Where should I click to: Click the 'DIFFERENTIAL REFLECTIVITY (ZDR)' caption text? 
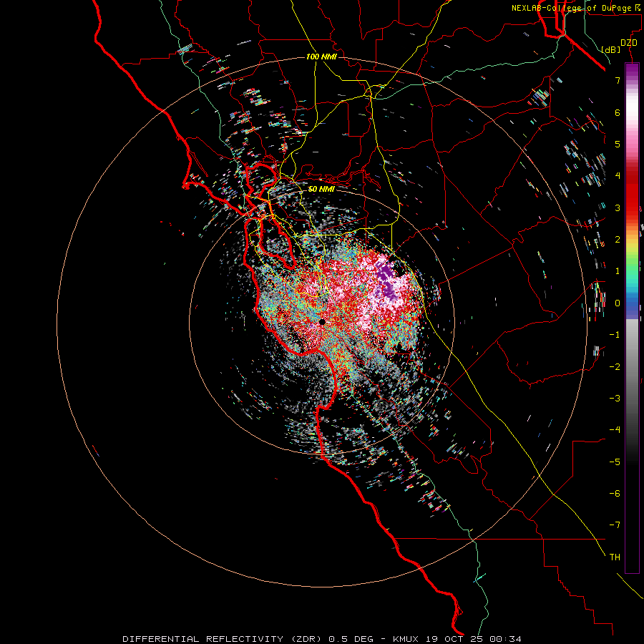pos(222,639)
